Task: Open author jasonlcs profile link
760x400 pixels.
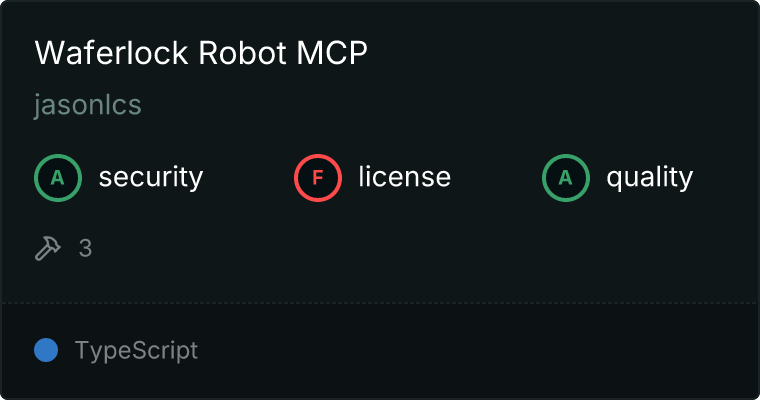Action: 88,105
